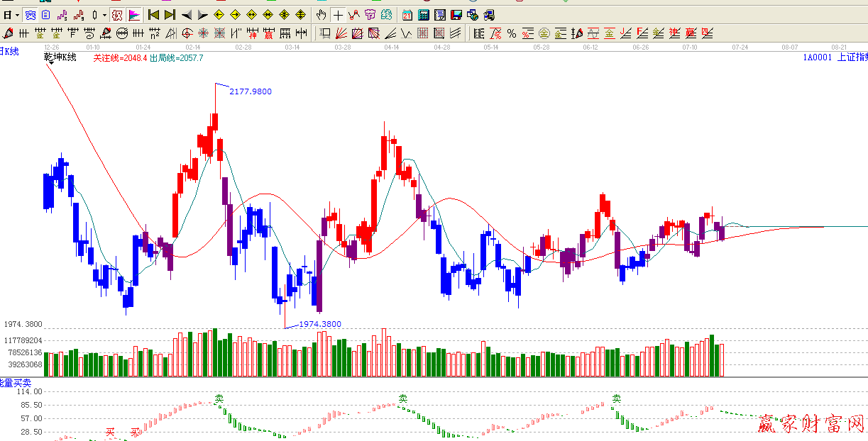Toggle the crosshair cursor mode
This screenshot has width=868, height=441.
[338, 15]
